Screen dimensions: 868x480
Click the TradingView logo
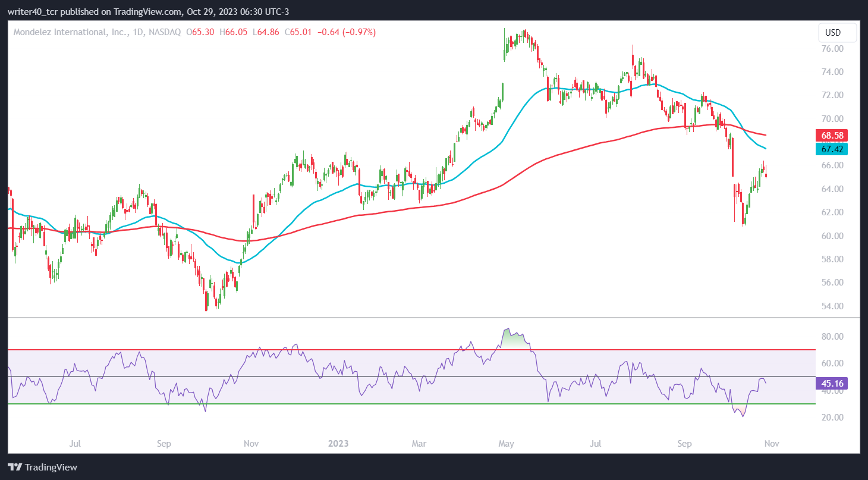(42, 467)
